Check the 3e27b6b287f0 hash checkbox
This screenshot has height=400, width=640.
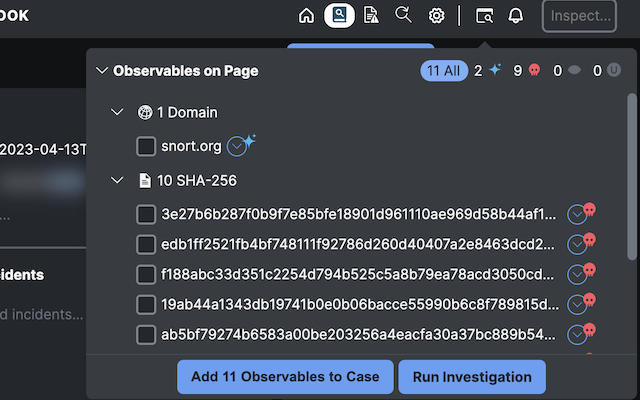click(146, 214)
